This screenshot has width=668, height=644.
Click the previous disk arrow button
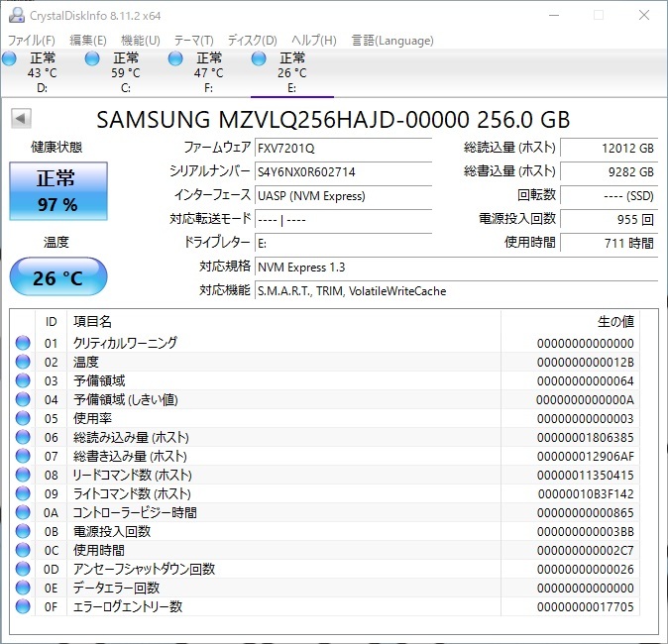pos(20,119)
